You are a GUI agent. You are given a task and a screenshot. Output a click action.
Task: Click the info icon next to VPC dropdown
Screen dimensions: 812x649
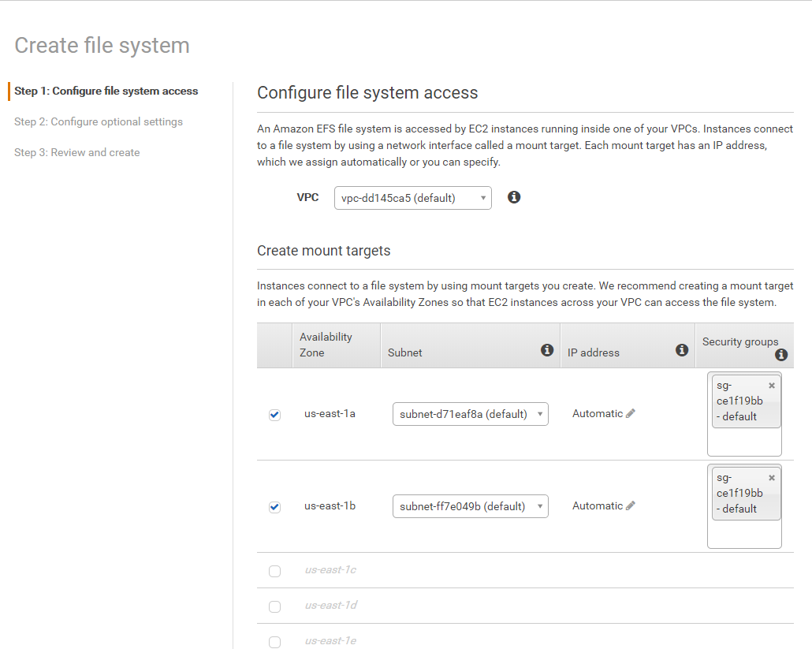tap(514, 197)
